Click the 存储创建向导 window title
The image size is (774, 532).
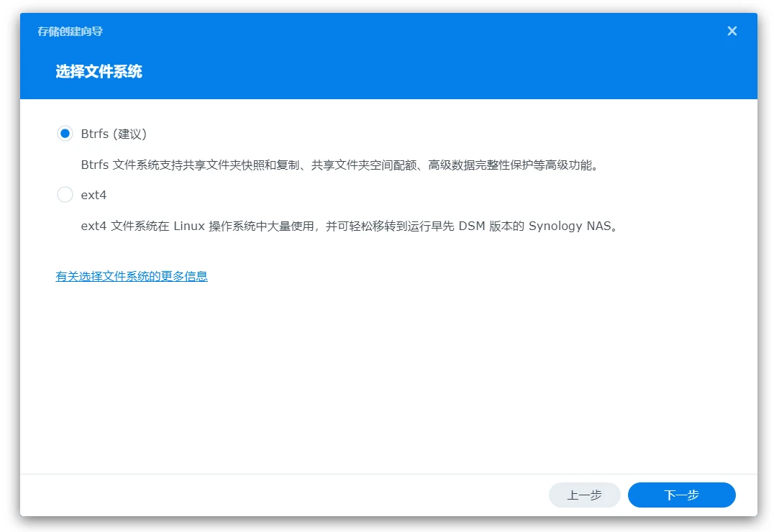click(x=65, y=32)
